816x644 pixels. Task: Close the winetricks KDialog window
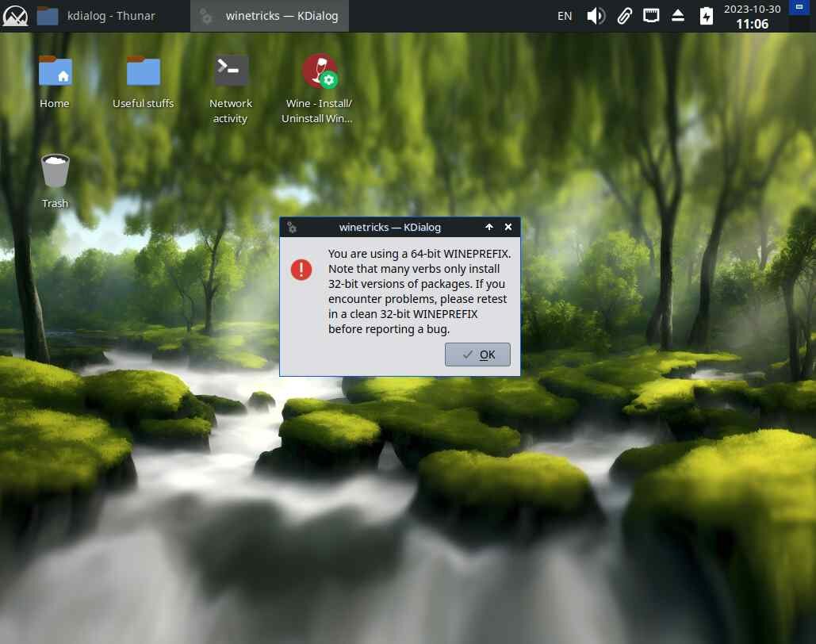click(x=508, y=227)
